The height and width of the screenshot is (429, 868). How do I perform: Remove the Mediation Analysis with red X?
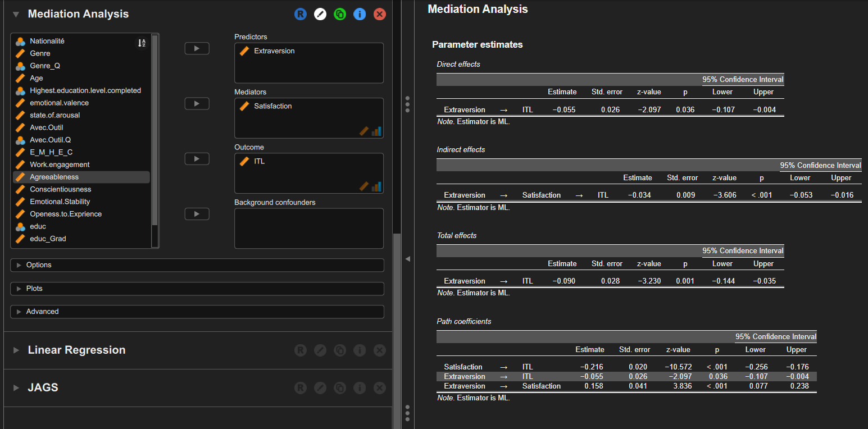click(380, 15)
